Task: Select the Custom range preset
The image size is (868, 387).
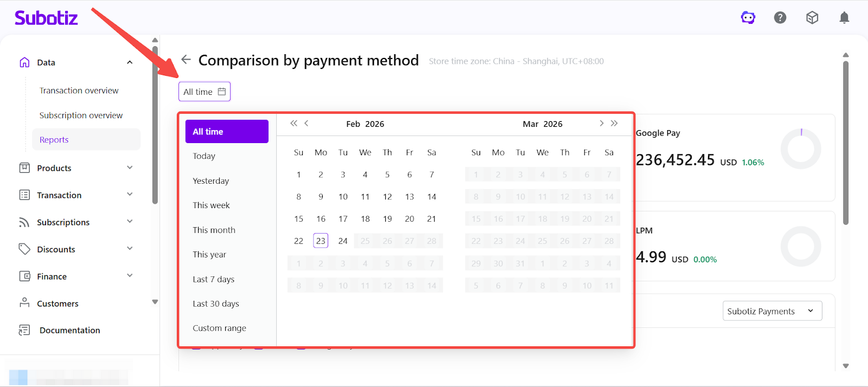Action: [x=219, y=328]
